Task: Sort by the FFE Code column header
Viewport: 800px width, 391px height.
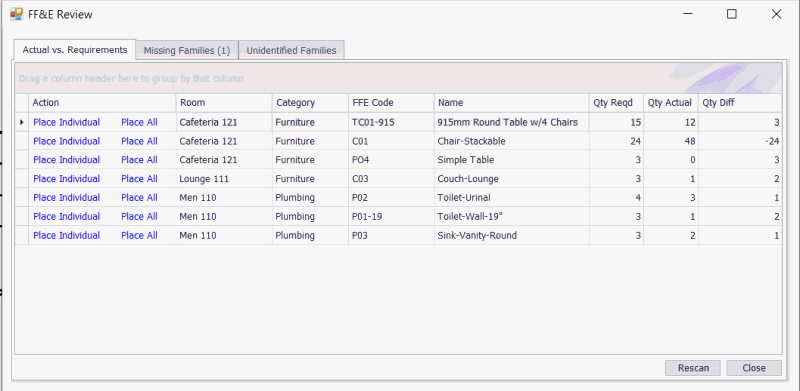Action: coord(391,103)
